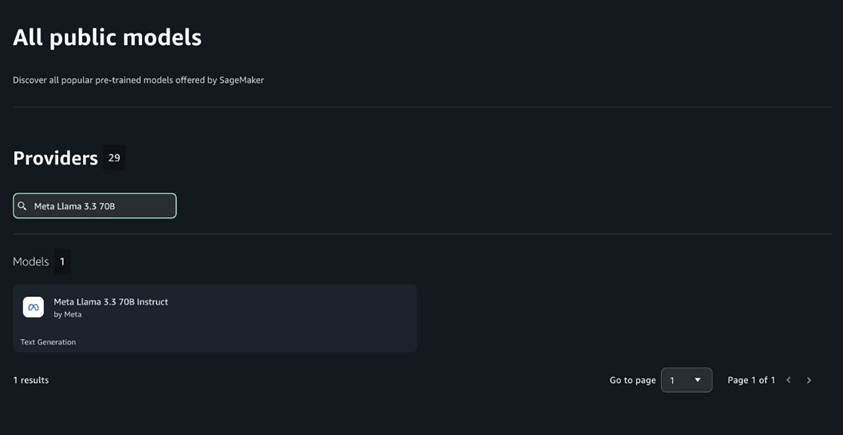Click the "by Meta" provider text
Screen dimensions: 843x435
coord(68,314)
